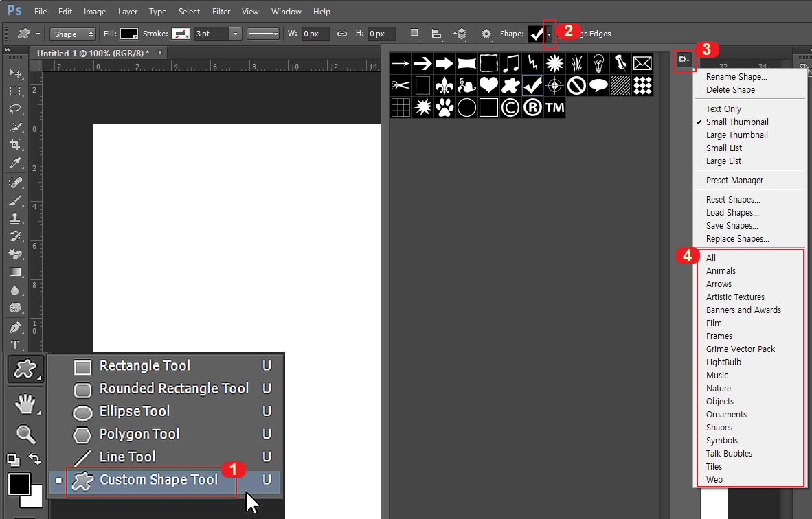Toggle the width-height link icon
This screenshot has width=812, height=519.
coord(342,33)
